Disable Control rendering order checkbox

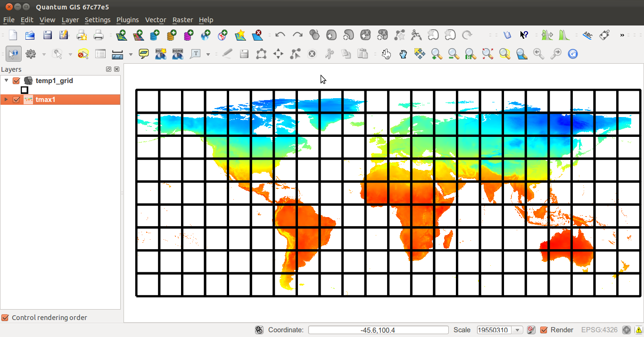(5, 318)
